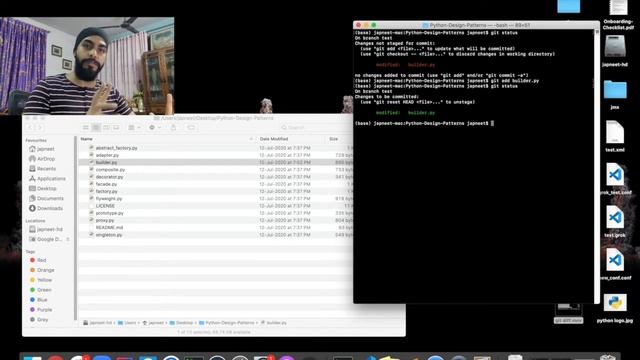
Task: Select the test.grok file on the desktop
Action: pyautogui.click(x=615, y=222)
